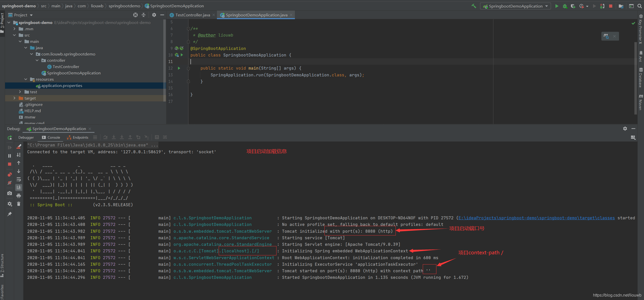Click the Run with Coverage shield icon

pos(573,6)
